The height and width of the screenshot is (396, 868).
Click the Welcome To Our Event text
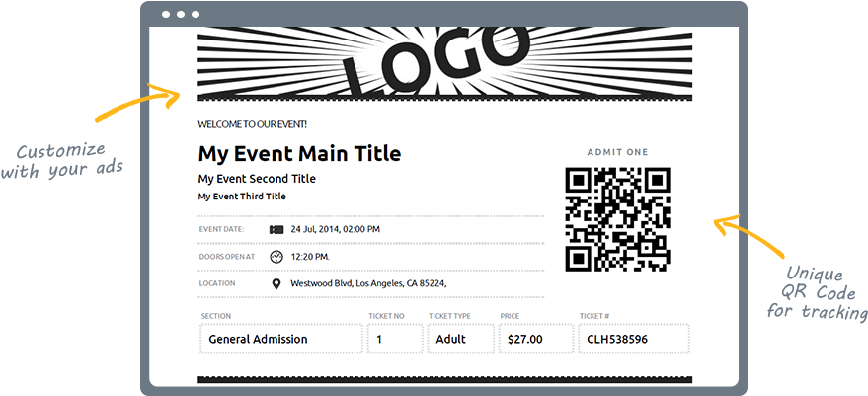[x=253, y=124]
